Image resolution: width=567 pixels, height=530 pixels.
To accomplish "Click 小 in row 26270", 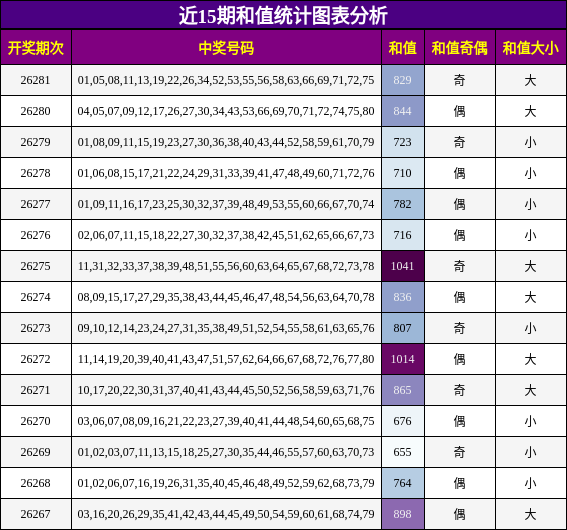I will (x=530, y=422).
